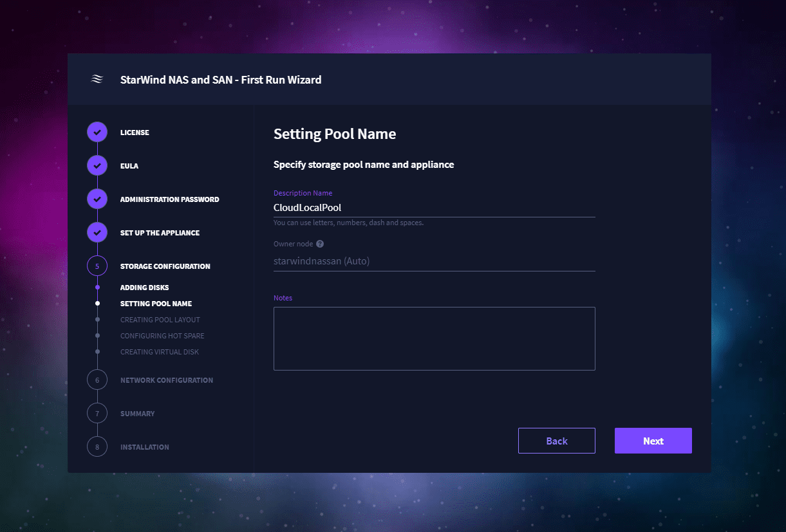Open the Installation step label

click(145, 447)
